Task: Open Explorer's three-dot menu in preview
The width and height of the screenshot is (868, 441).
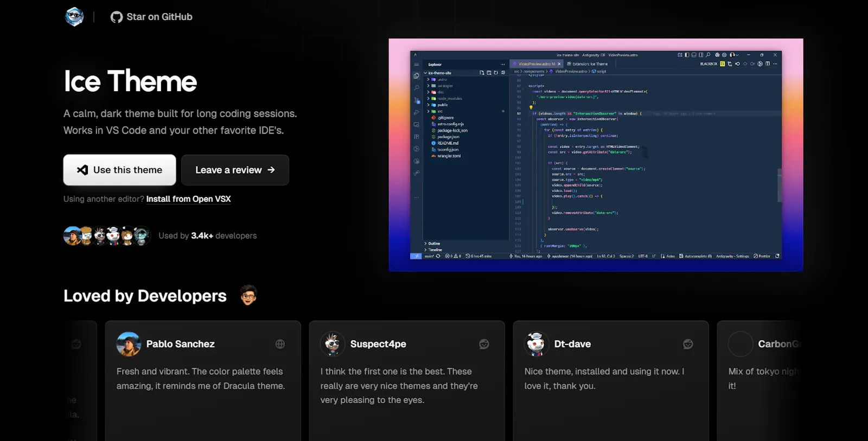Action: click(x=503, y=65)
